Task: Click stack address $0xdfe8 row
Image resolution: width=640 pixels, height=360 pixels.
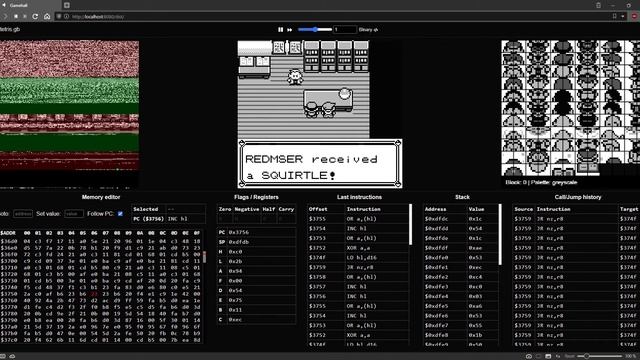Action: click(461, 335)
